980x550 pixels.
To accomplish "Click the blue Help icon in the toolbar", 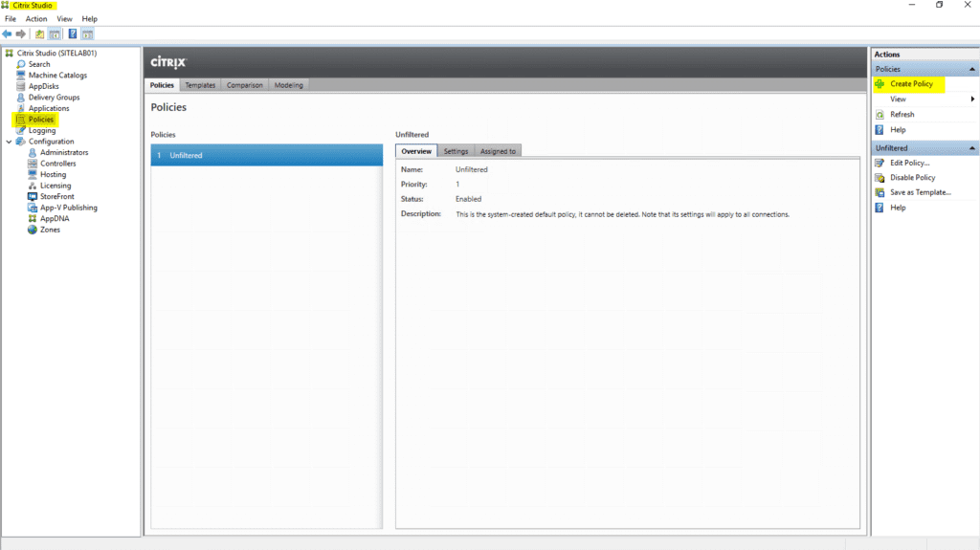I will [x=73, y=34].
